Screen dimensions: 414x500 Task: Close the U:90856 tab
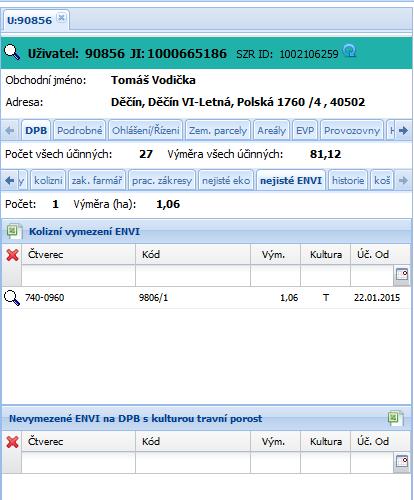(61, 18)
